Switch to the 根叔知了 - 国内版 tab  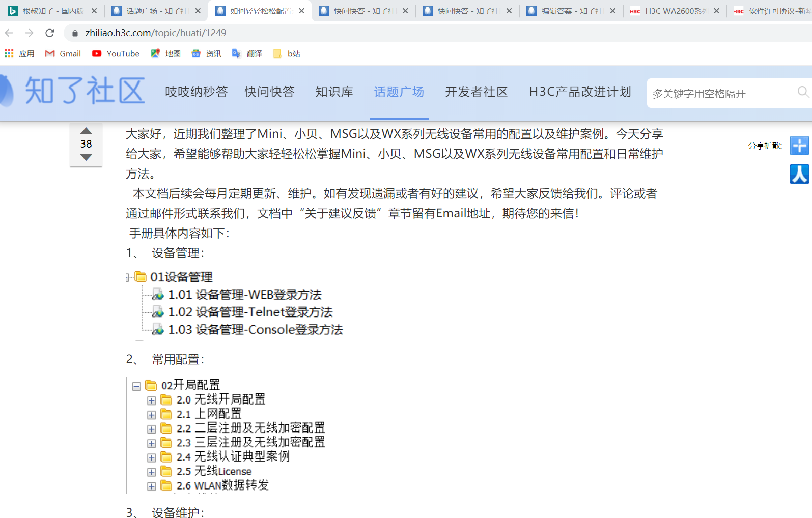point(52,11)
